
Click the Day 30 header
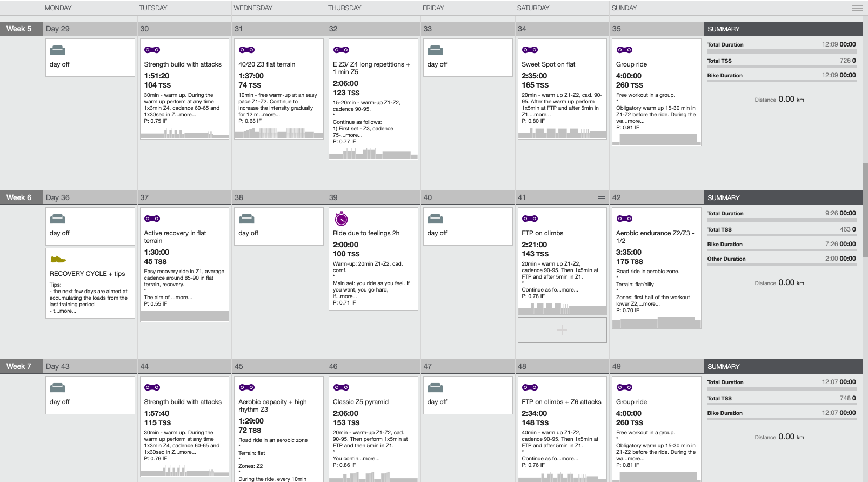(x=184, y=29)
